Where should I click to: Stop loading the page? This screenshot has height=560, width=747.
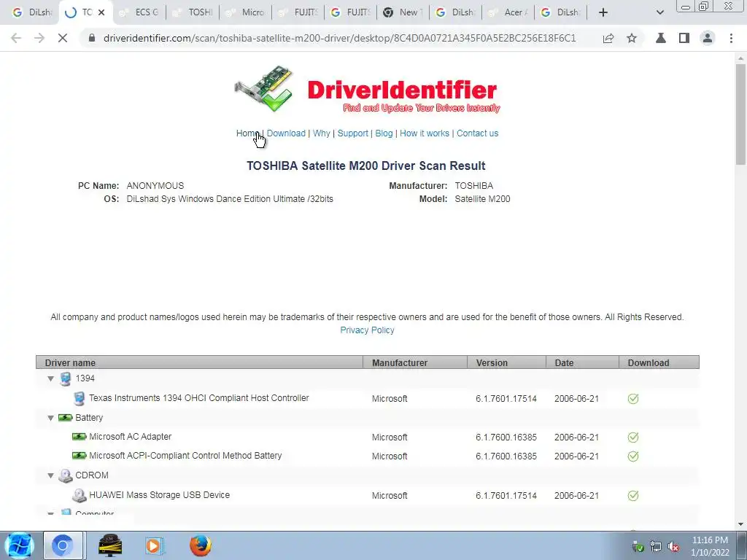pyautogui.click(x=63, y=38)
